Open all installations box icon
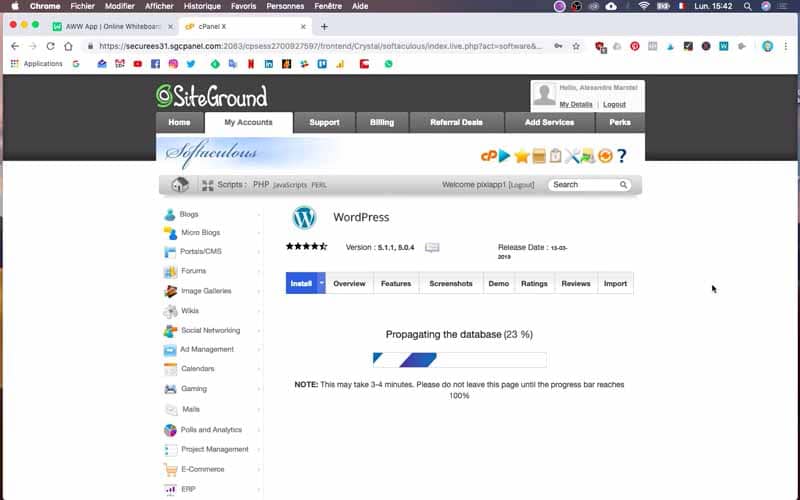 coord(539,156)
